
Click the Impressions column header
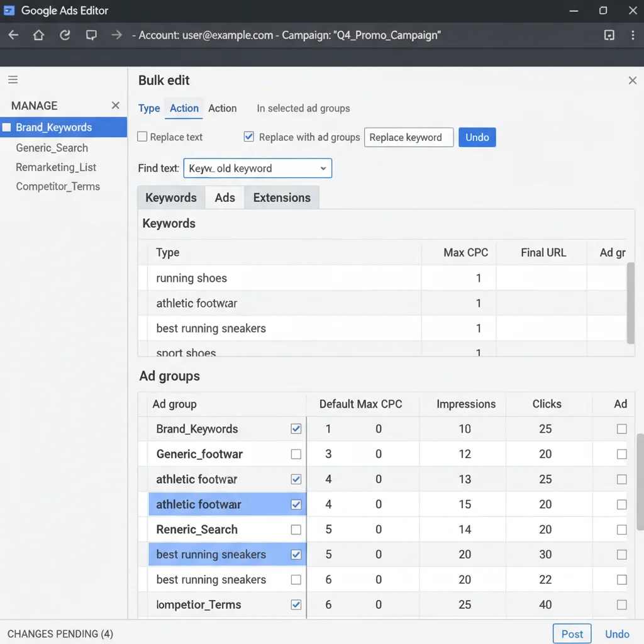click(x=466, y=404)
